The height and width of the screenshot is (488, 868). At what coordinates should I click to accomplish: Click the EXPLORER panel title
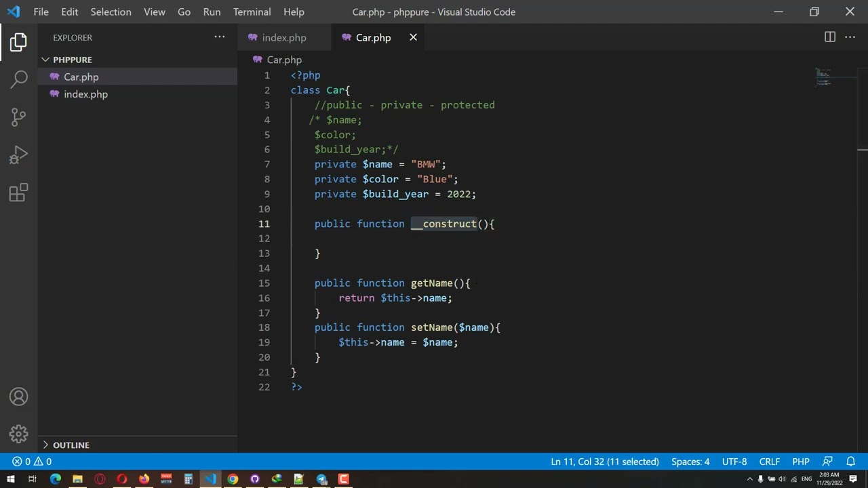click(x=73, y=37)
